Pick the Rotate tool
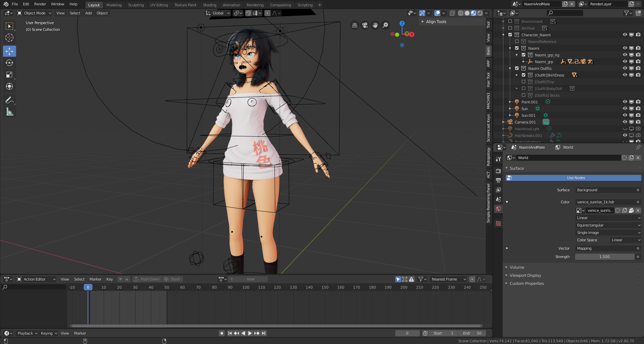The width and height of the screenshot is (644, 344). pos(9,63)
